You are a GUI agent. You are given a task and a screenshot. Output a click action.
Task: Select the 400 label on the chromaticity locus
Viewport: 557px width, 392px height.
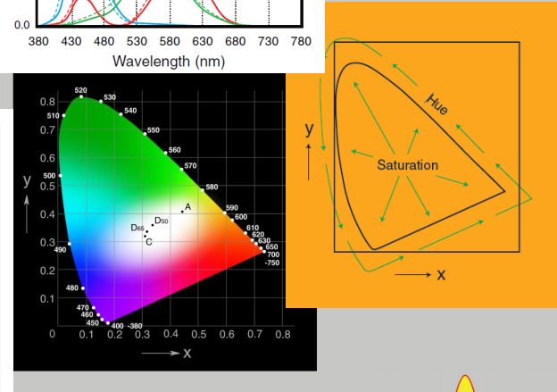tap(117, 326)
